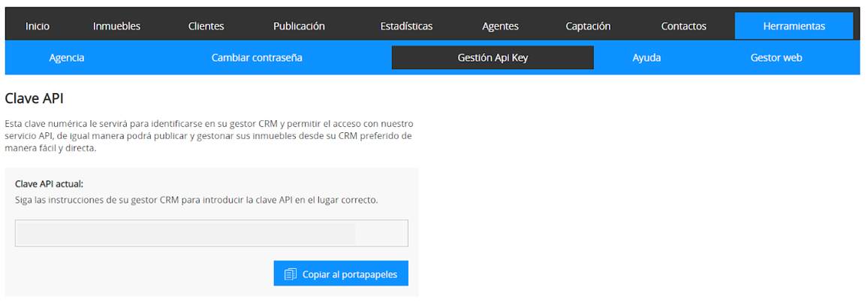The image size is (868, 305).
Task: Select the Herramientas menu tab
Action: pyautogui.click(x=794, y=26)
